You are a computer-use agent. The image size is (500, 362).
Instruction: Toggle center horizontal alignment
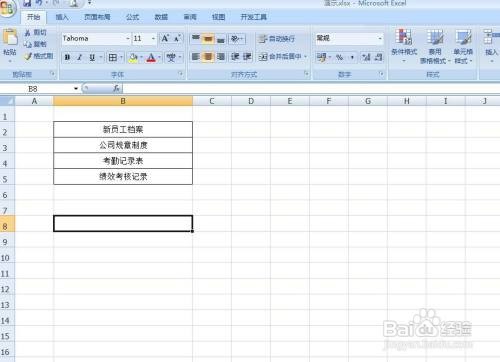tap(208, 57)
